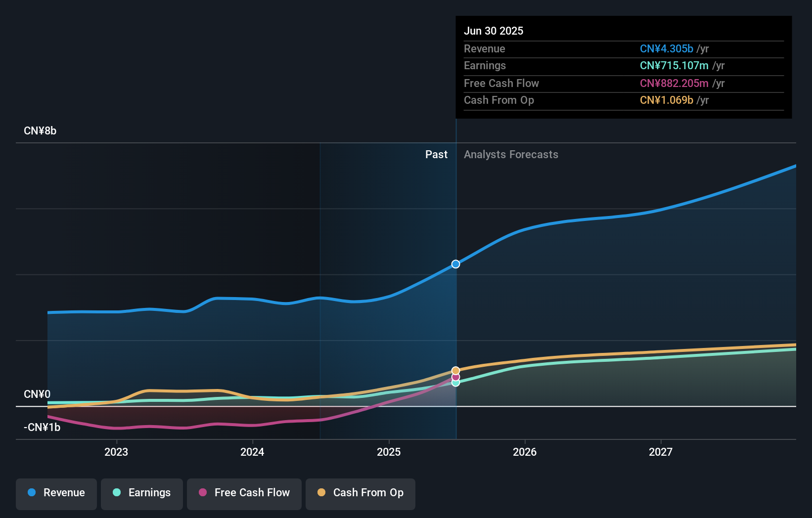Click the Free Cash Flow data point marker
This screenshot has height=518, width=812.
[x=456, y=377]
